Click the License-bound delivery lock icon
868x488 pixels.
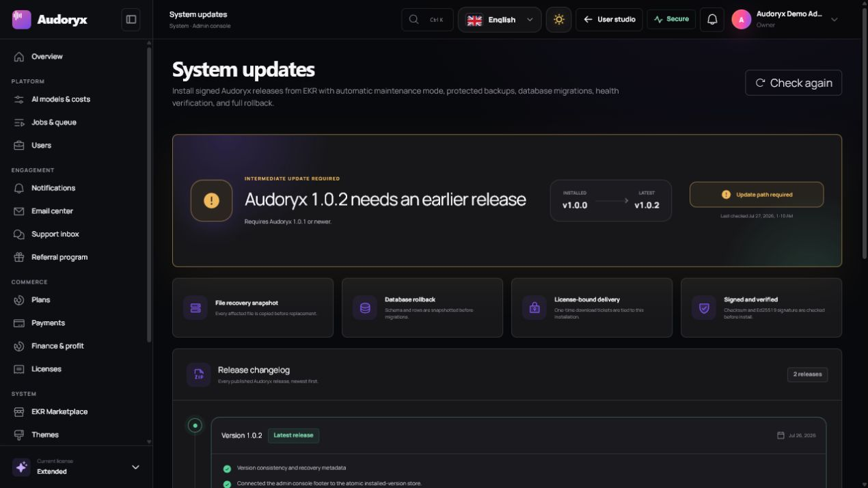[x=534, y=308]
